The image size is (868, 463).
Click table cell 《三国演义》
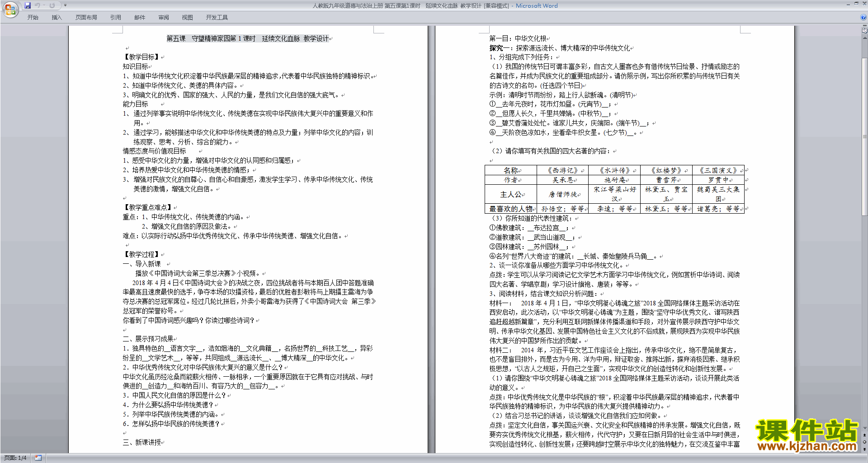coord(718,171)
